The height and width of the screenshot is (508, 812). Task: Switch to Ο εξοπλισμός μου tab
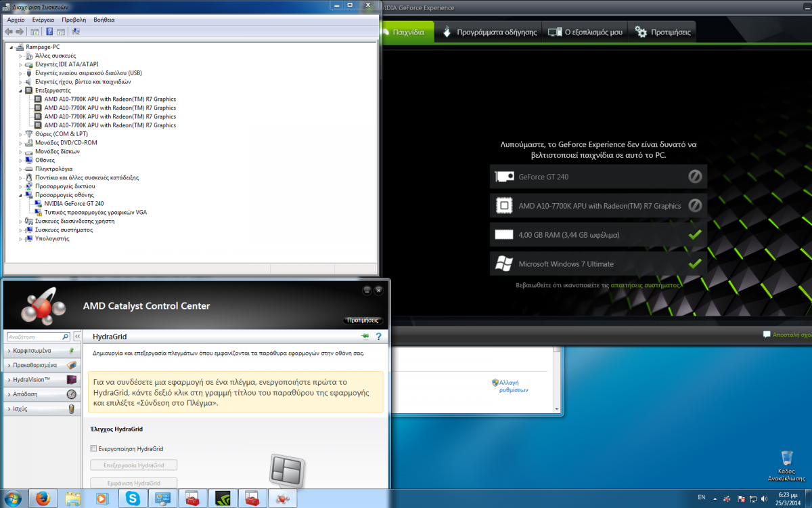coord(585,32)
